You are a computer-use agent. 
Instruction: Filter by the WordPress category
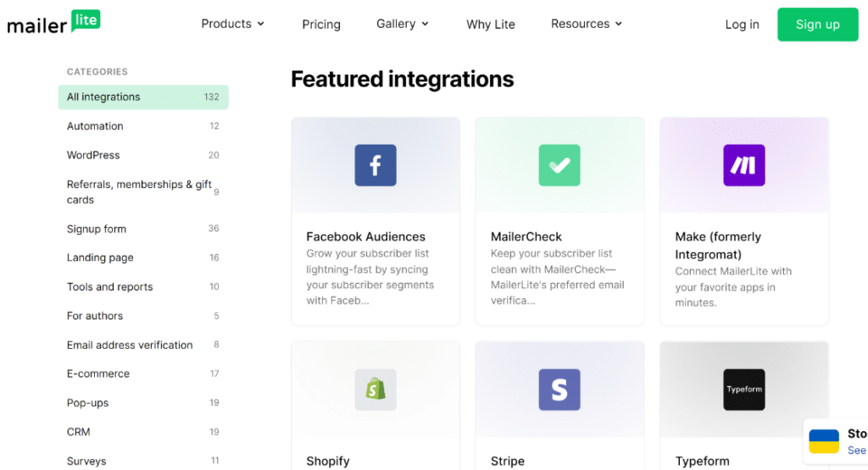(x=93, y=155)
